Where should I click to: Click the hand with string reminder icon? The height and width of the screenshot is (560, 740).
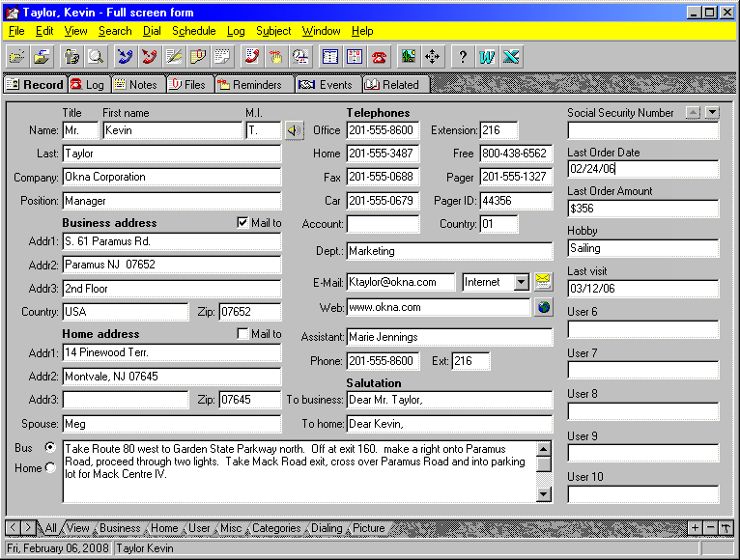pos(276,57)
